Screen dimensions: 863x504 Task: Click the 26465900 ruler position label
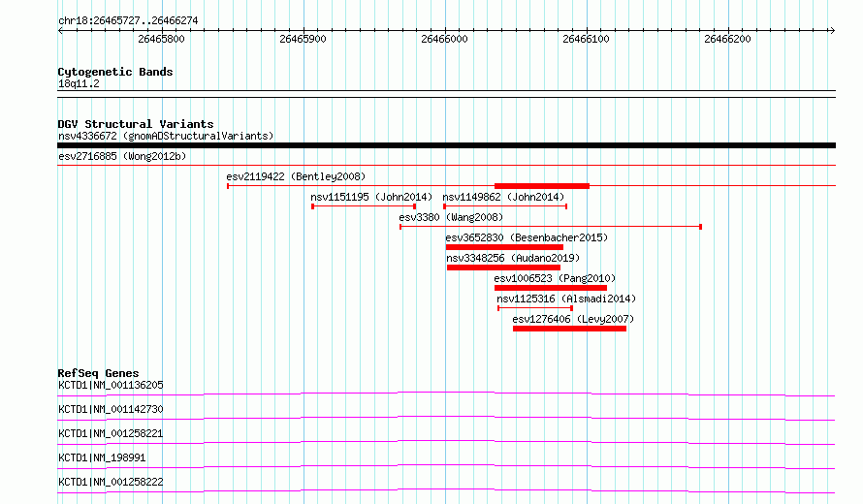pyautogui.click(x=303, y=39)
